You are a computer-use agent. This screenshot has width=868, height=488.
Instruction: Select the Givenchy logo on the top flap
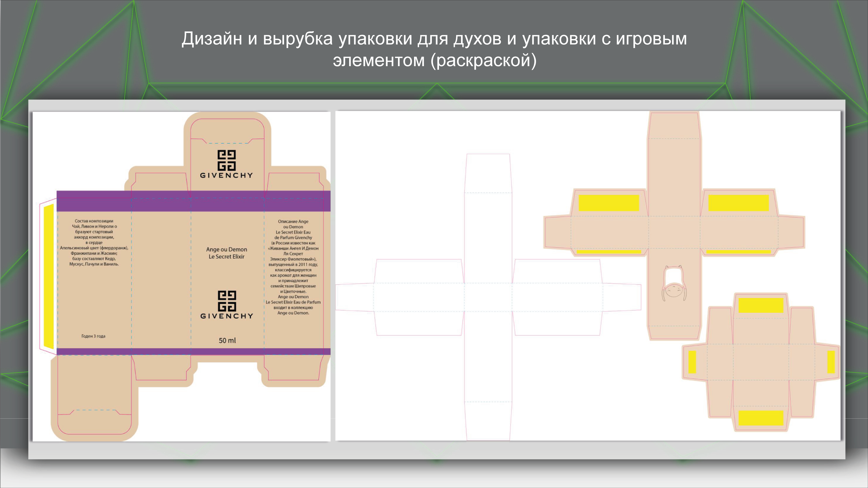[226, 164]
